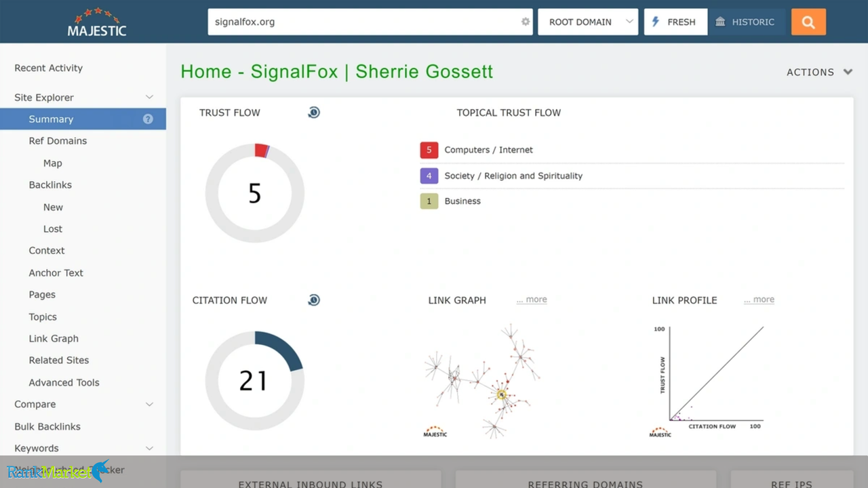Click the Topical Trust Flow heading
Image resolution: width=868 pixels, height=488 pixels.
509,113
